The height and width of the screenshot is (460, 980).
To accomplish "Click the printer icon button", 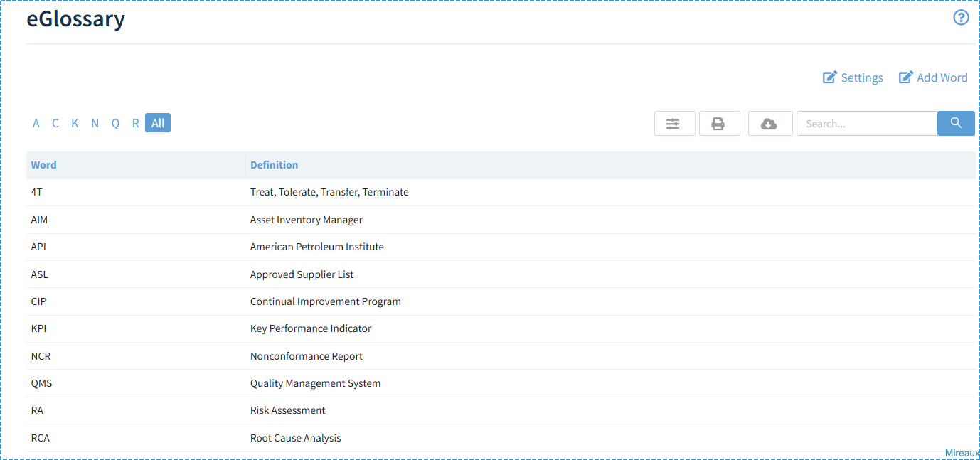I will coord(719,124).
